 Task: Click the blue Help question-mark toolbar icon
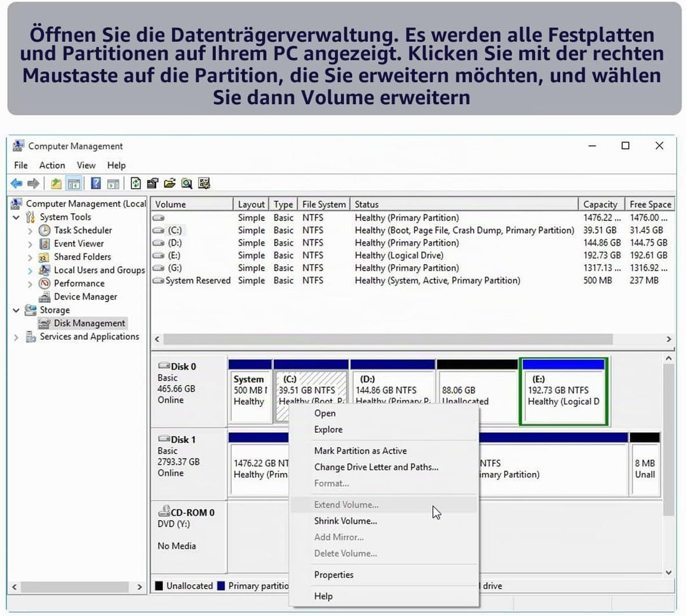click(96, 184)
